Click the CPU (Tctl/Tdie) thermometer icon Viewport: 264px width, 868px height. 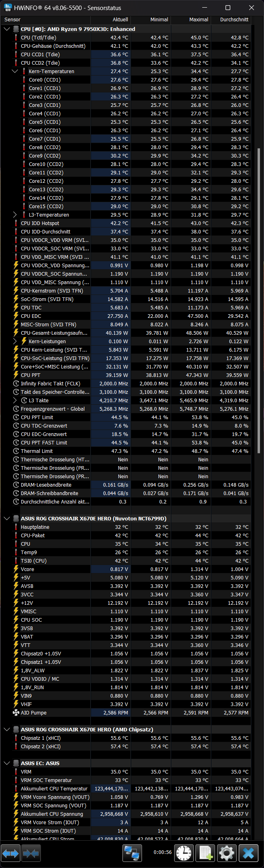[x=16, y=37]
